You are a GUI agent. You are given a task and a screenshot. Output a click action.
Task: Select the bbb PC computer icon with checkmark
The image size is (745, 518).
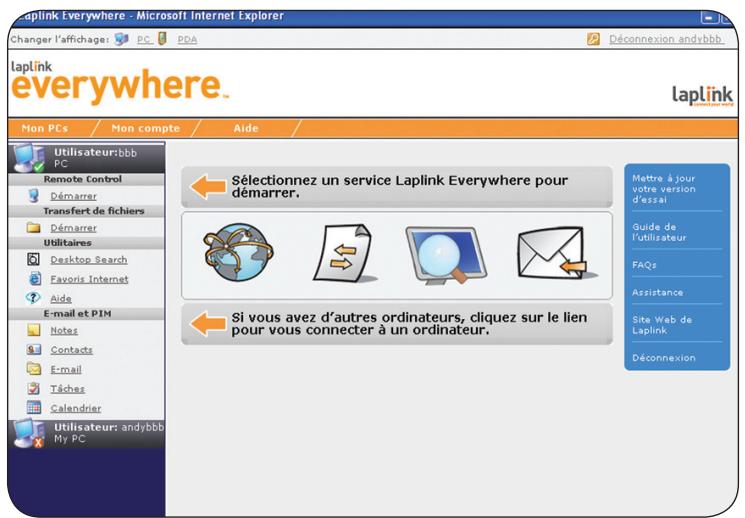pos(29,158)
